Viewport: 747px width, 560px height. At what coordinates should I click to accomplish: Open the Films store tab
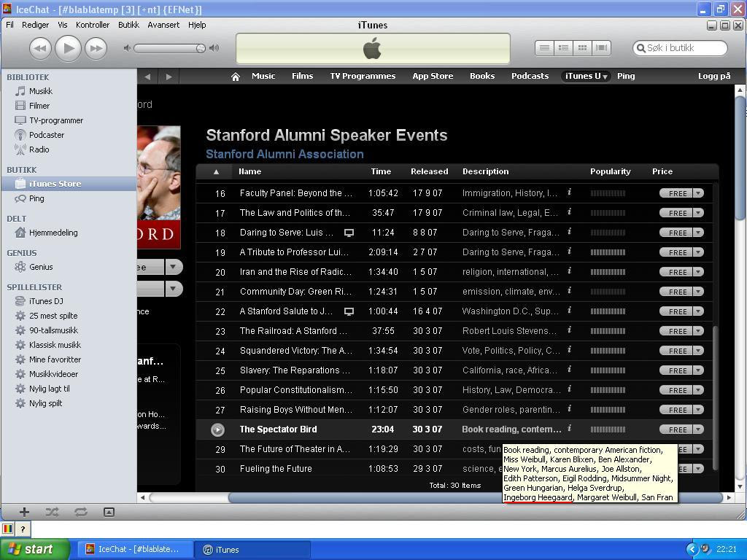tap(303, 76)
